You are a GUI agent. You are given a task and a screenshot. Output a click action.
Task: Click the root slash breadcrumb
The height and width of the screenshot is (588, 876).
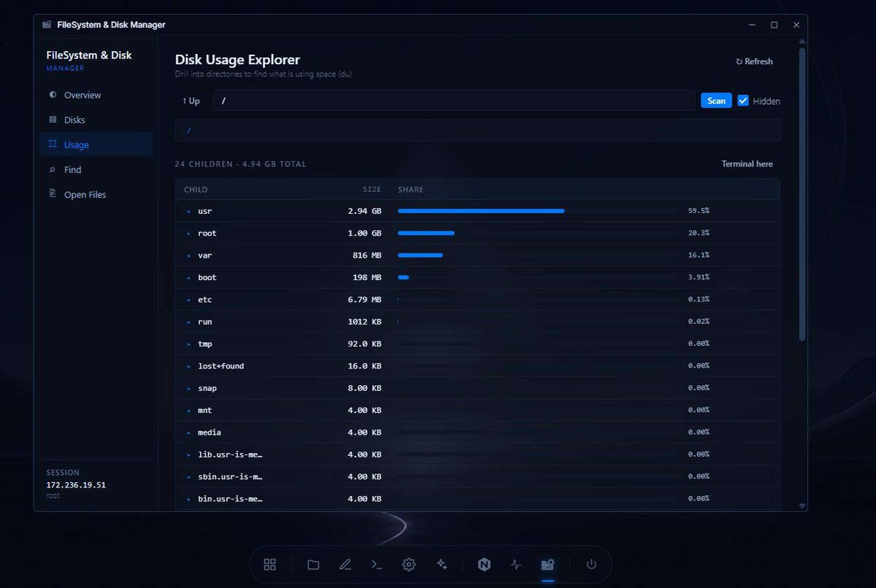pyautogui.click(x=189, y=130)
